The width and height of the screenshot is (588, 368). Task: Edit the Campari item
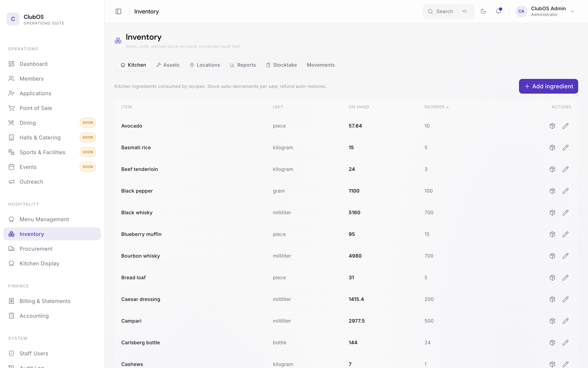coord(565,321)
